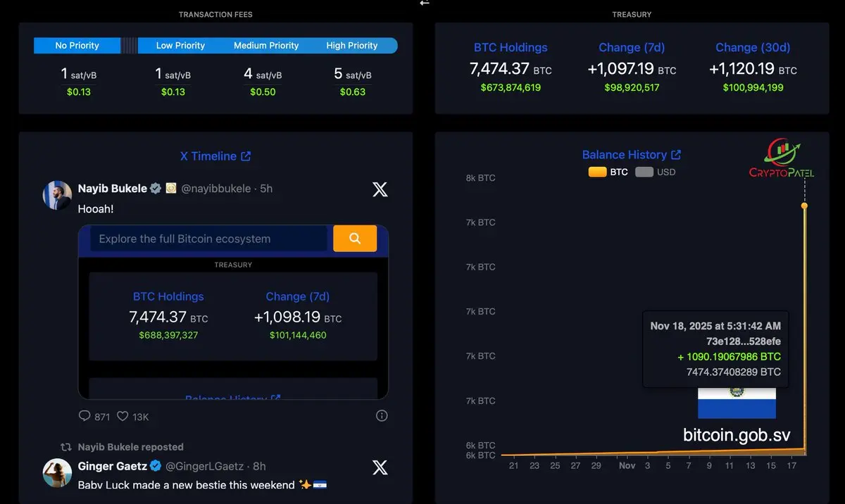Image resolution: width=845 pixels, height=504 pixels.
Task: Click the Nayib Bukele author name
Action: (x=113, y=189)
